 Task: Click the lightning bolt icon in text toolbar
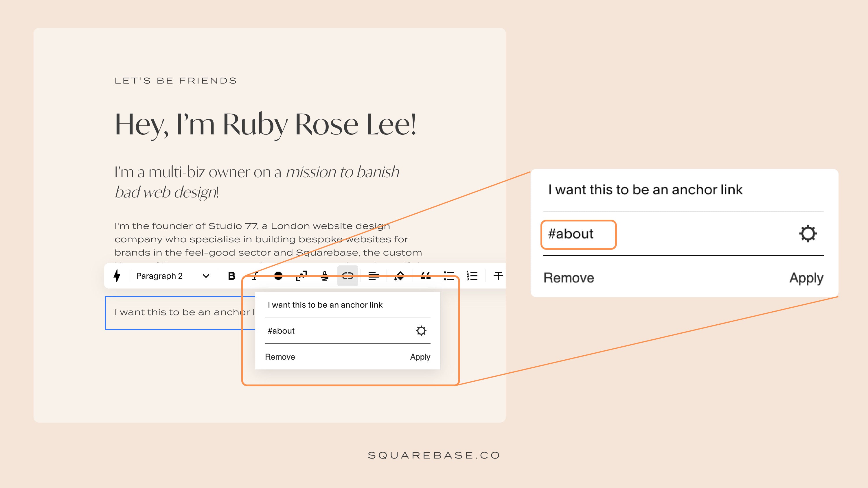pos(117,276)
